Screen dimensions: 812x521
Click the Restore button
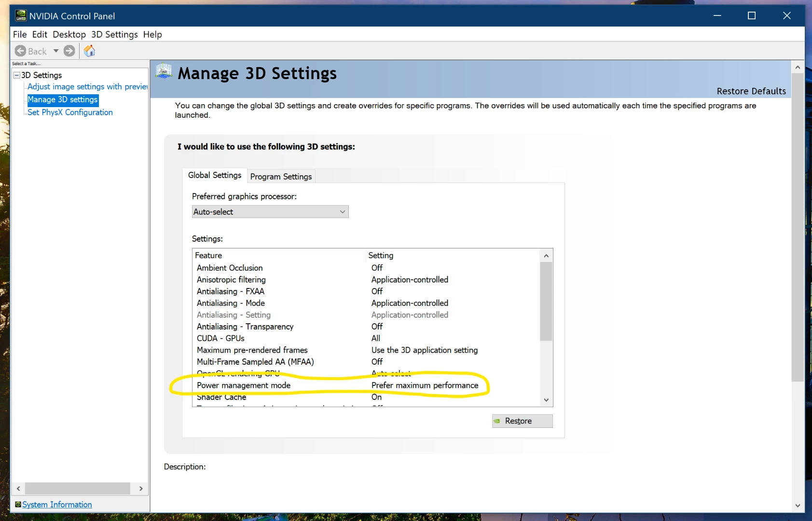523,421
